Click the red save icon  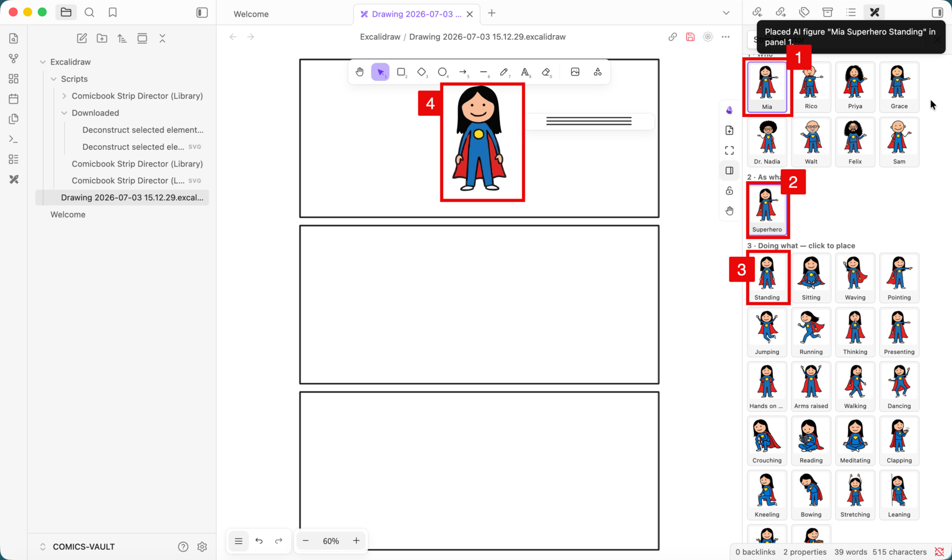click(x=690, y=37)
